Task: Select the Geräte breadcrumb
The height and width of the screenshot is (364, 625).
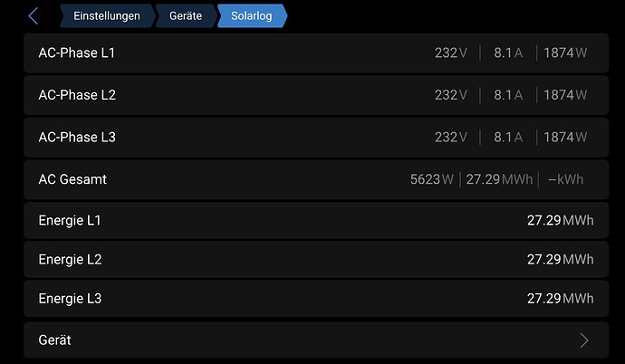Action: (x=186, y=16)
